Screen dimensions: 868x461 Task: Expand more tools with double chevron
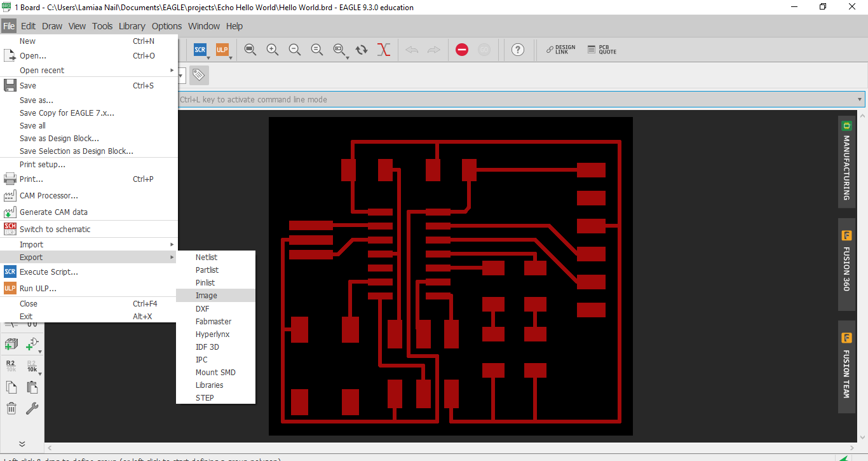click(x=22, y=444)
